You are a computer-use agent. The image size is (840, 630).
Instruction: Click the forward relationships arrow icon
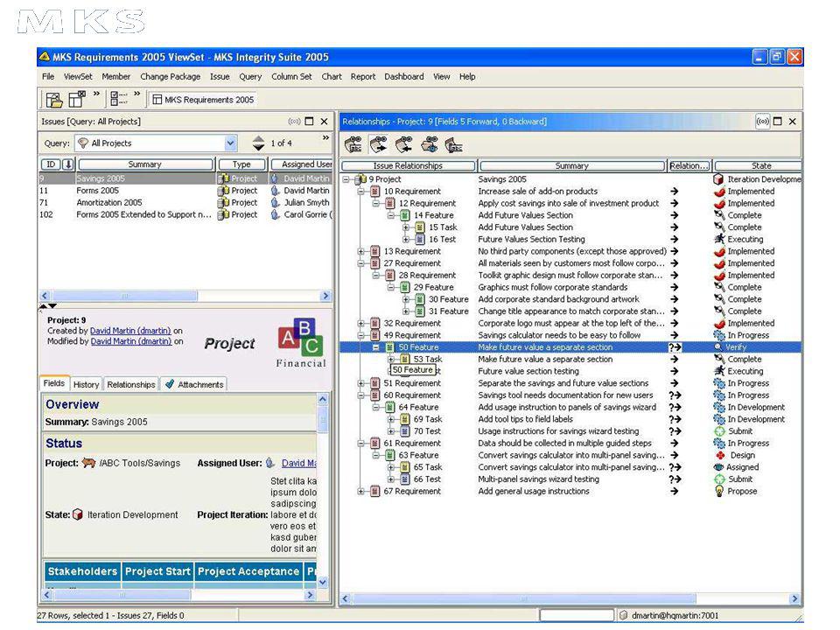[x=378, y=144]
